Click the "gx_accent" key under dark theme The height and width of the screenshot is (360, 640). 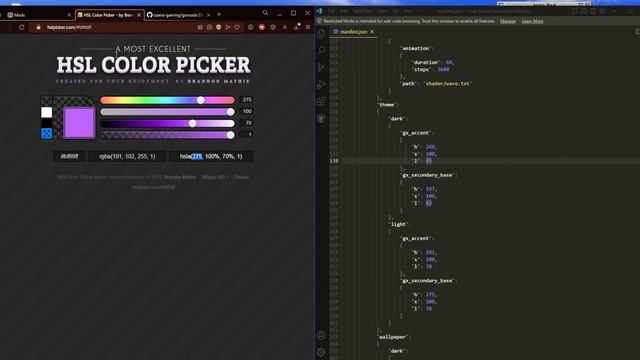click(416, 133)
